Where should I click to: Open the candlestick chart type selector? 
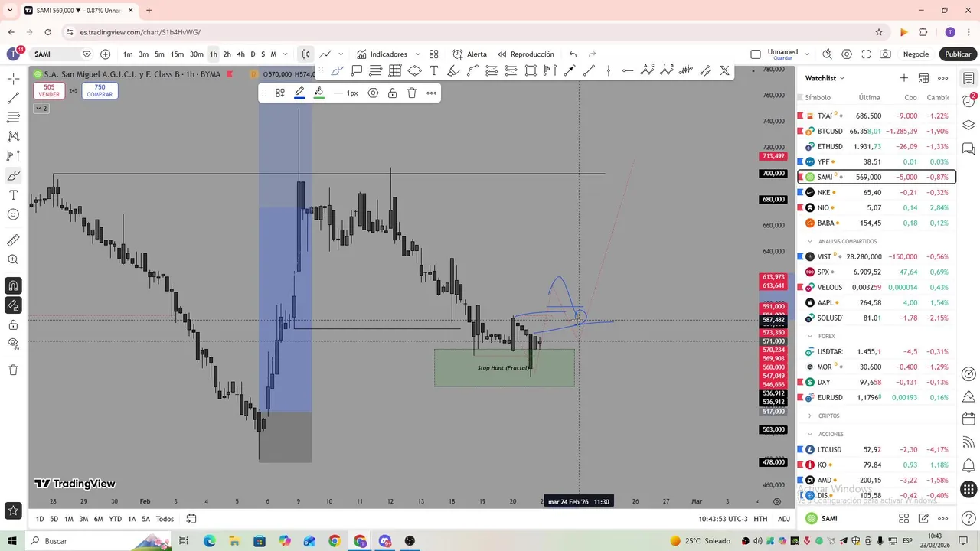305,54
